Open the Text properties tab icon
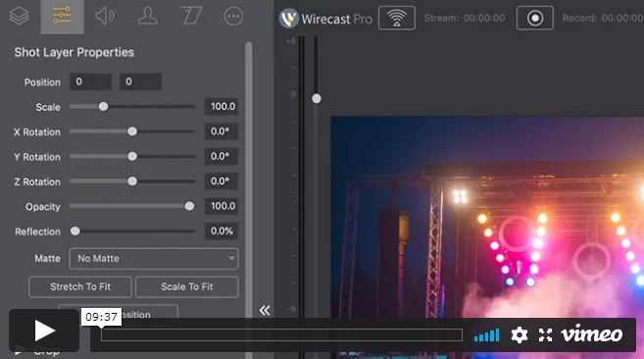644x359 pixels. tap(191, 17)
